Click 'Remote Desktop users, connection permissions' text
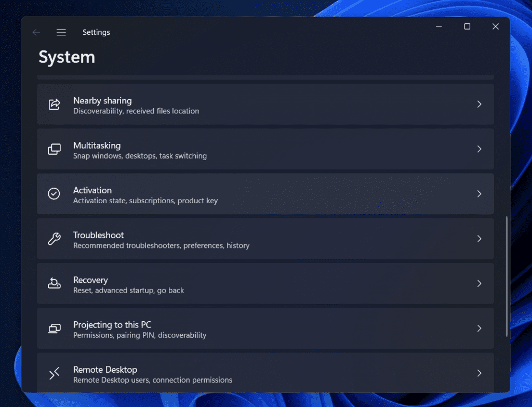This screenshot has width=532, height=407. pos(153,380)
